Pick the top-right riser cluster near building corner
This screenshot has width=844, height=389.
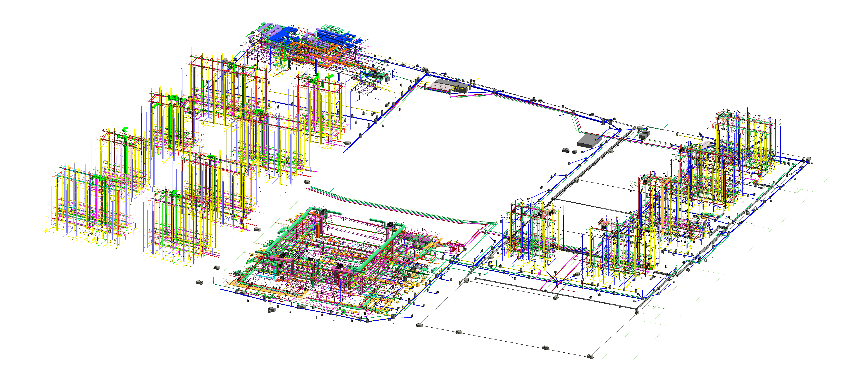point(745,137)
